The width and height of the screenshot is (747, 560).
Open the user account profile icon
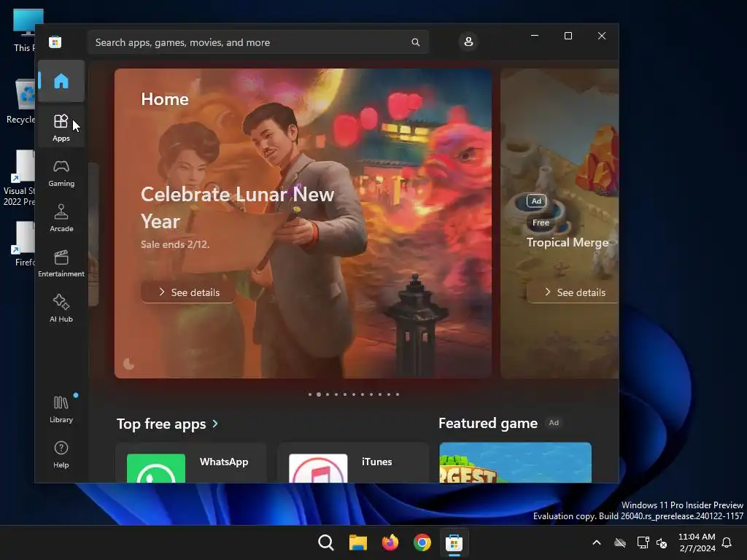468,42
